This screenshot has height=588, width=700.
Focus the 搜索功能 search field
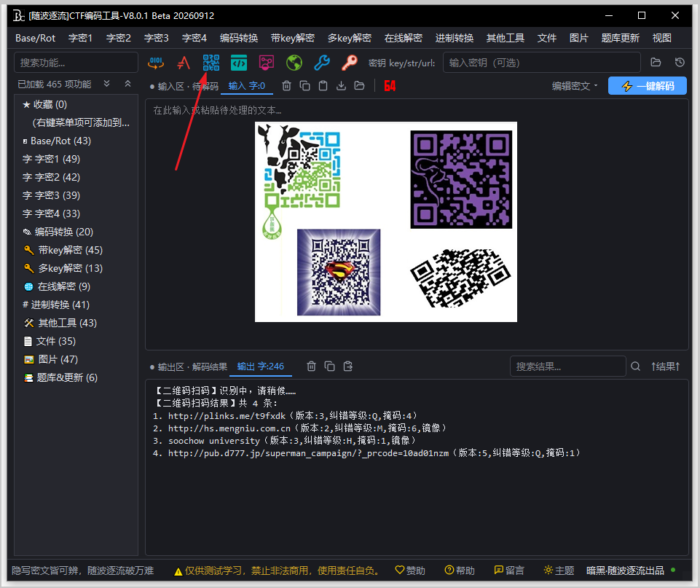76,63
